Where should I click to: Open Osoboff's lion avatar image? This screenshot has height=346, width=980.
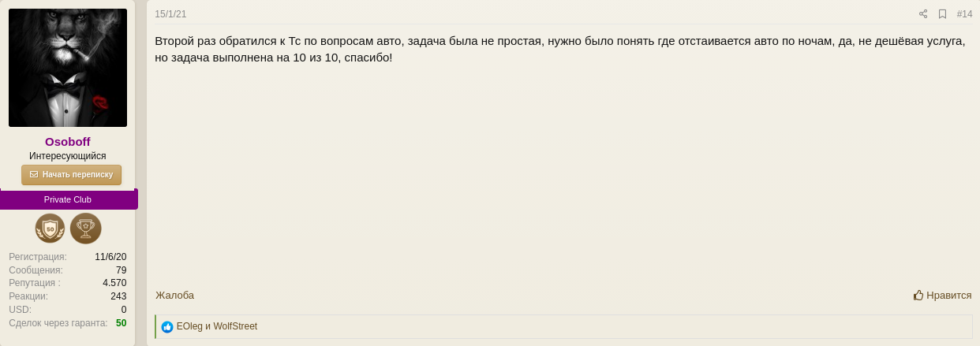pyautogui.click(x=68, y=68)
